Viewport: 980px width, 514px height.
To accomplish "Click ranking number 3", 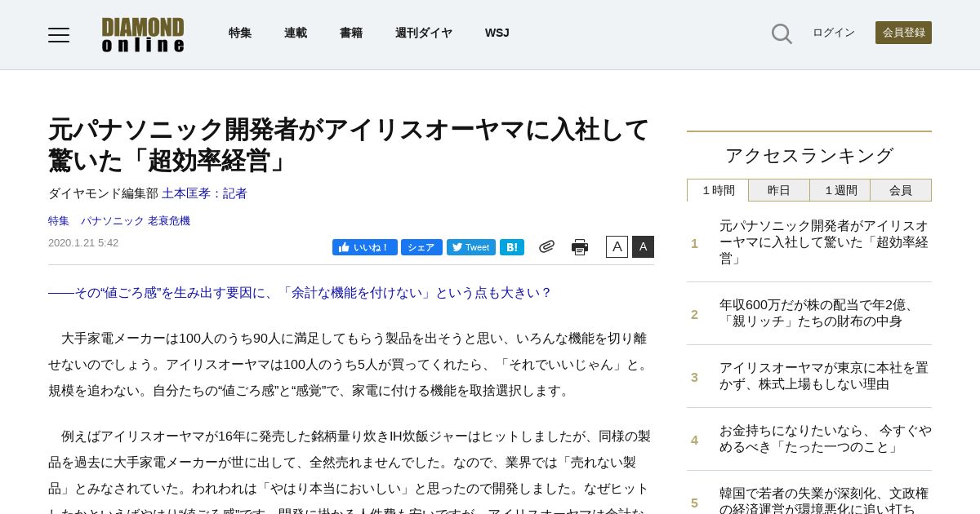I will tap(695, 377).
